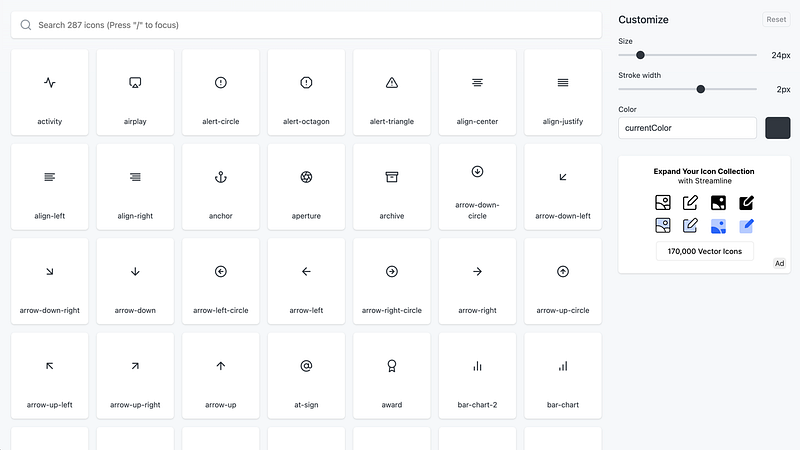Pick the alert-circle icon
The height and width of the screenshot is (450, 800).
[220, 92]
